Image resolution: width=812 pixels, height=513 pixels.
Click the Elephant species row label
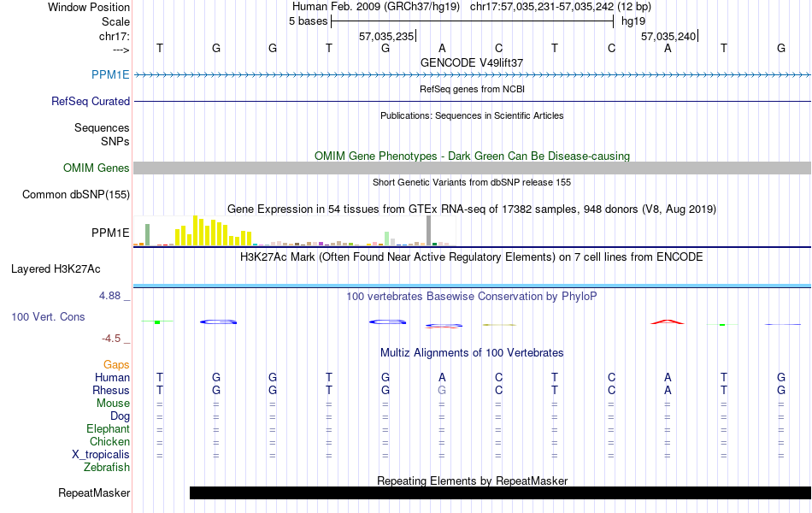pos(109,428)
